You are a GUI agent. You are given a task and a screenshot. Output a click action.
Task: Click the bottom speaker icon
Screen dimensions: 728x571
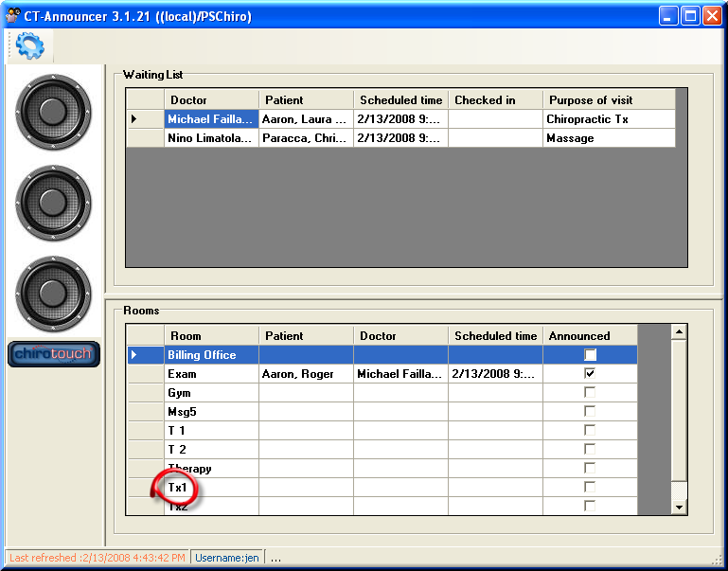tap(53, 294)
